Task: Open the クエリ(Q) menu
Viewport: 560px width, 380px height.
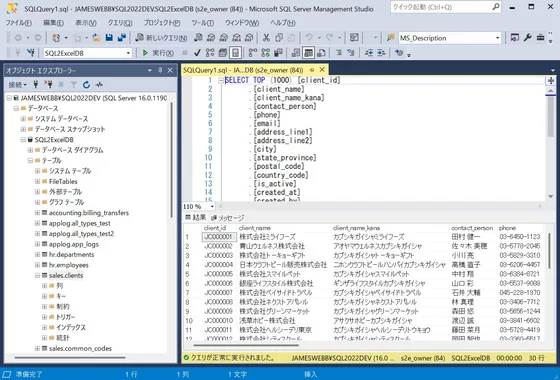Action: pyautogui.click(x=120, y=23)
